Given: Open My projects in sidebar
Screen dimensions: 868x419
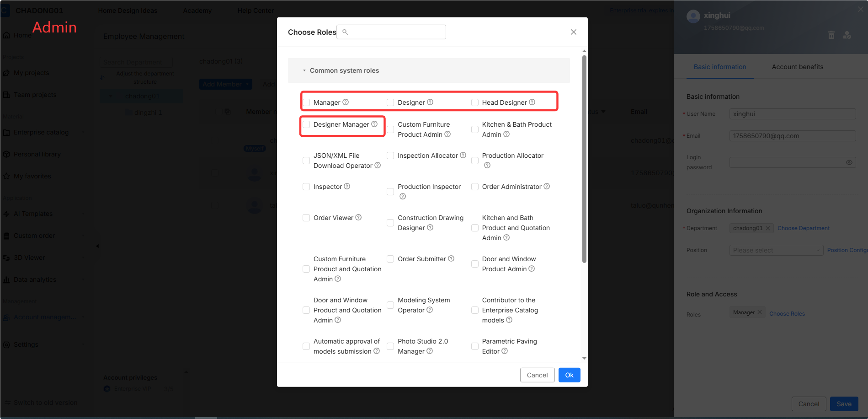Looking at the screenshot, I should (x=31, y=73).
